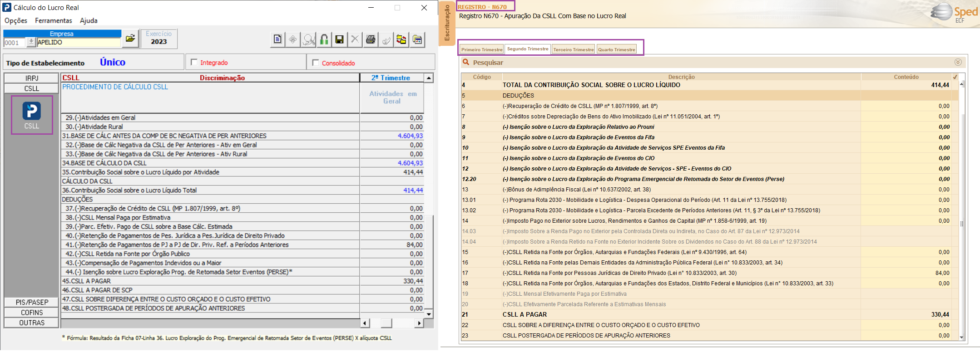The image size is (980, 352).
Task: Click scroll down arrow in Sped N670 table
Action: [961, 337]
